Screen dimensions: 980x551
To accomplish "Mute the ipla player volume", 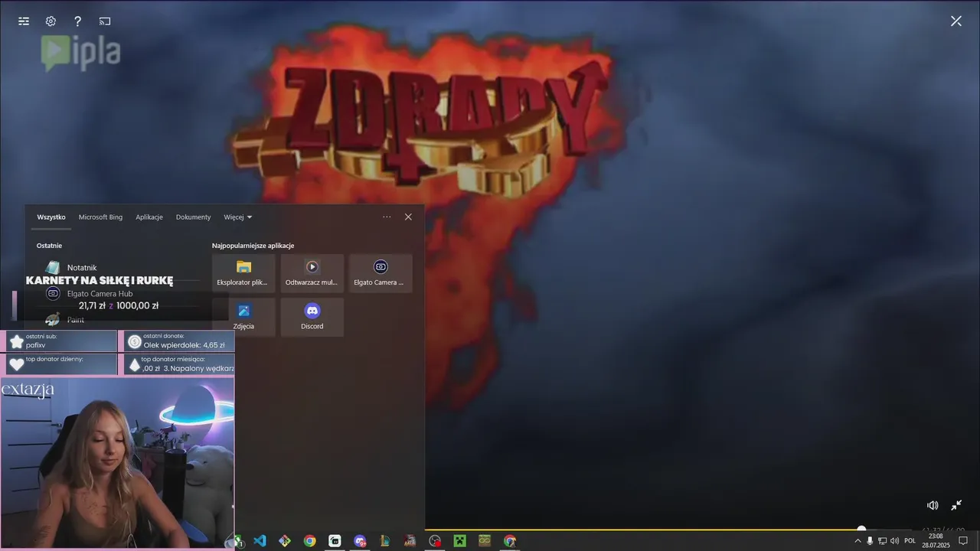I will 933,505.
